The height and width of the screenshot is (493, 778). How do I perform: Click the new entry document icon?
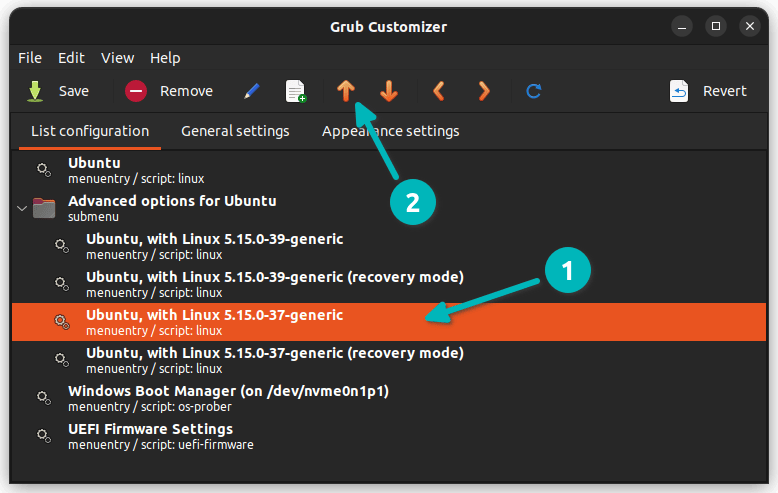tap(296, 92)
